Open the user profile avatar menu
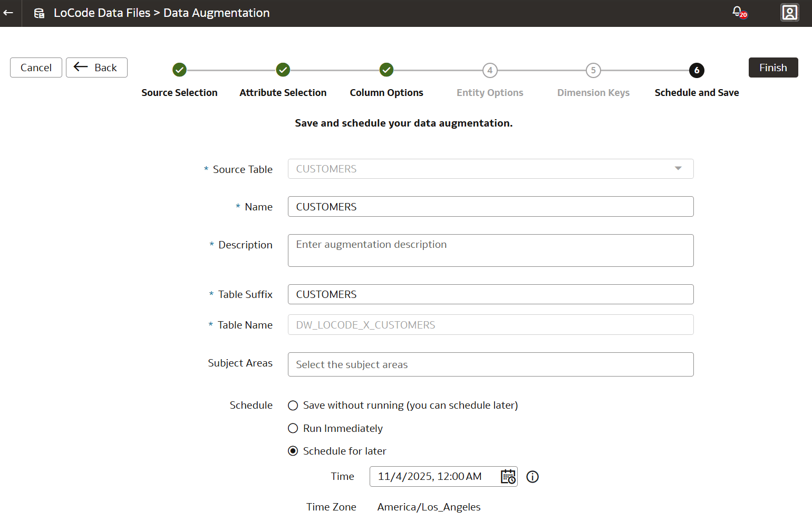 click(789, 12)
